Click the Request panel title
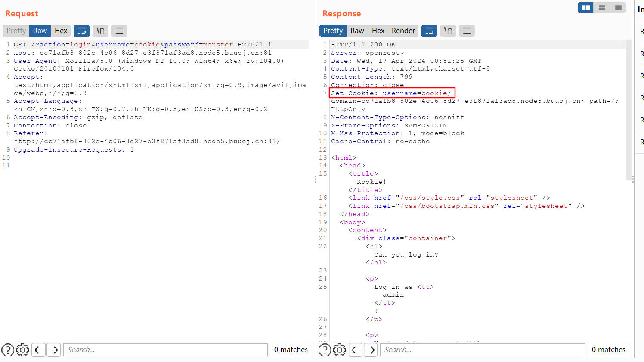The width and height of the screenshot is (644, 362). tap(22, 13)
